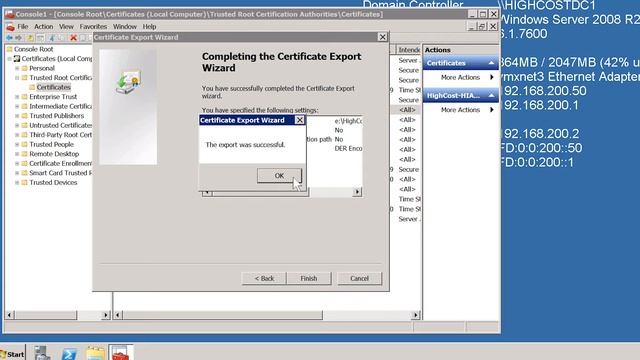Image resolution: width=640 pixels, height=360 pixels.
Task: Click the Intended Purposes column header
Action: pyautogui.click(x=408, y=50)
